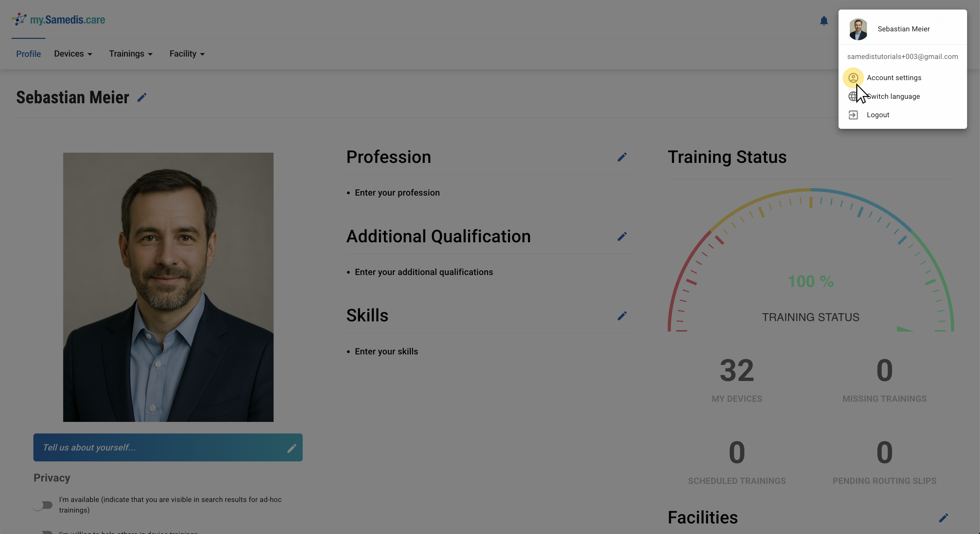This screenshot has width=980, height=534.
Task: Expand the Facility dropdown menu
Action: point(187,54)
